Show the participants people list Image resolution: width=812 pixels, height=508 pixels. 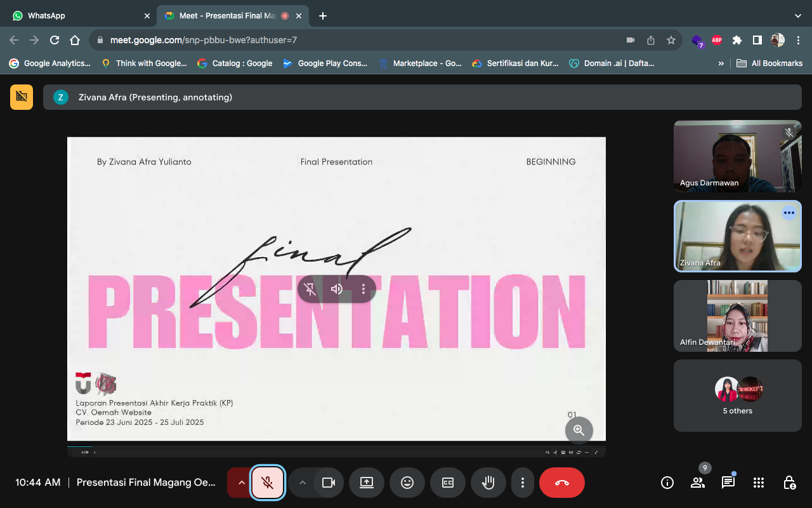click(x=698, y=483)
